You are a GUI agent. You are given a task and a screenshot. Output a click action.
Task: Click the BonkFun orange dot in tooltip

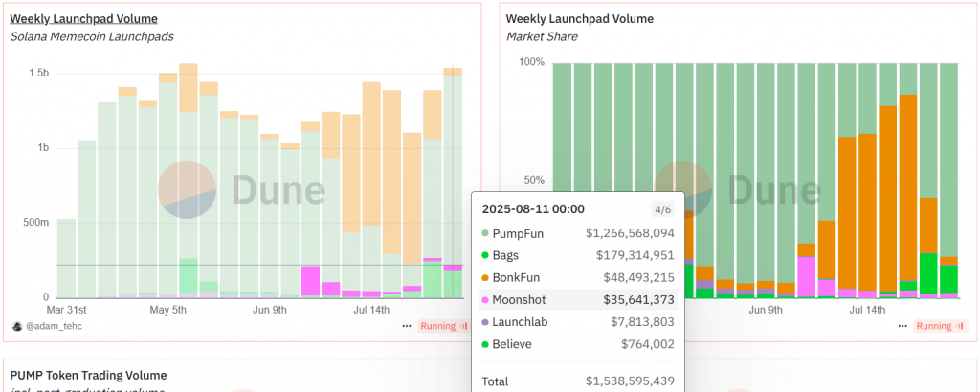coord(486,277)
